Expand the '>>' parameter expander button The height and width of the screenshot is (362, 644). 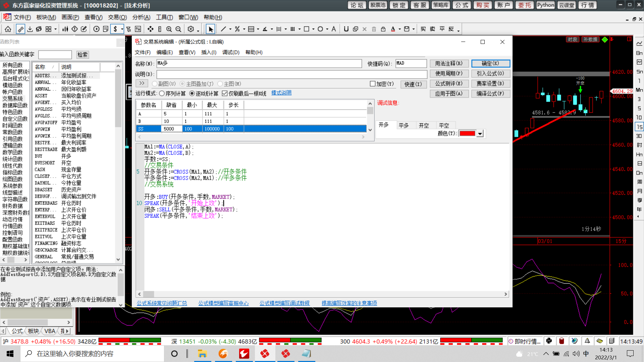coord(142,83)
